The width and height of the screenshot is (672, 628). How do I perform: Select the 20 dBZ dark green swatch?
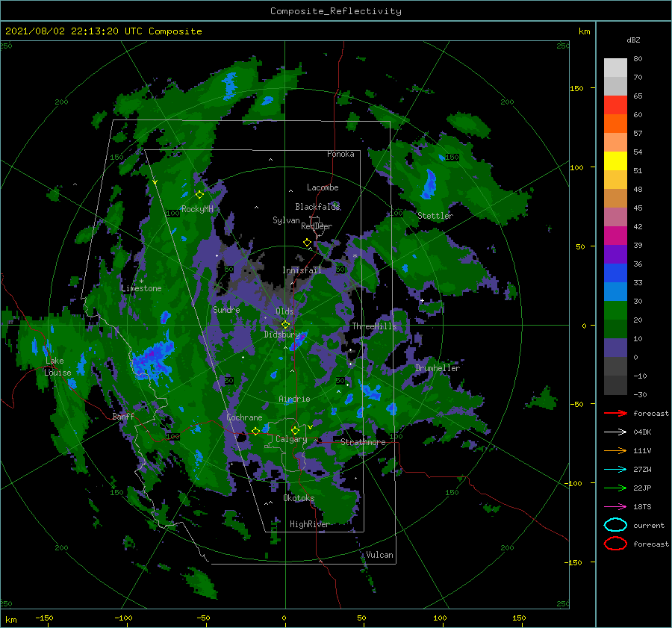tap(615, 329)
